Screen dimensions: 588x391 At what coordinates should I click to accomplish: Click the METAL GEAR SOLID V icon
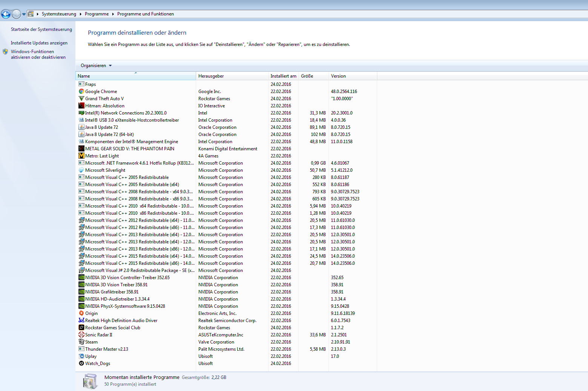coord(81,149)
